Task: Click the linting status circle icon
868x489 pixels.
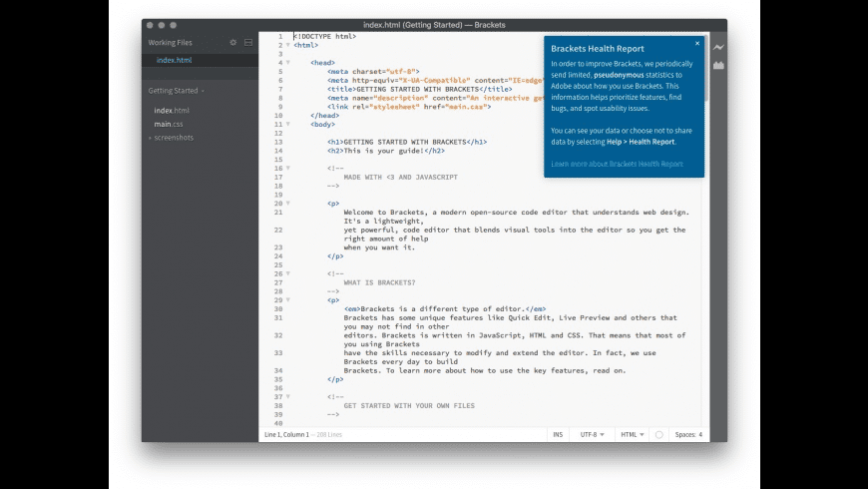Action: (x=659, y=435)
